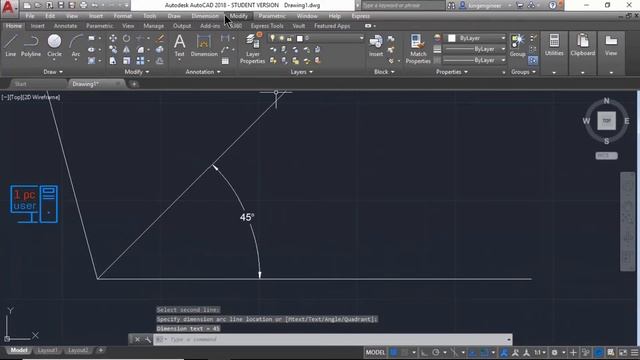Click the Group tool icon
Viewport: 640px width, 360px height.
[x=518, y=45]
